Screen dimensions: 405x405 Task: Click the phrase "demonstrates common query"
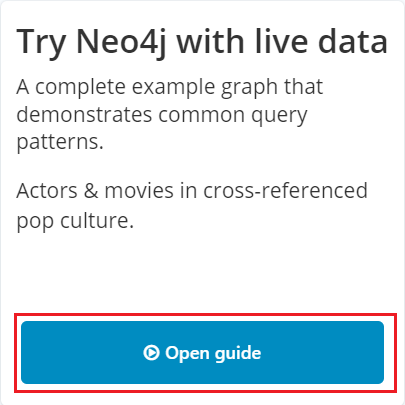tap(162, 116)
